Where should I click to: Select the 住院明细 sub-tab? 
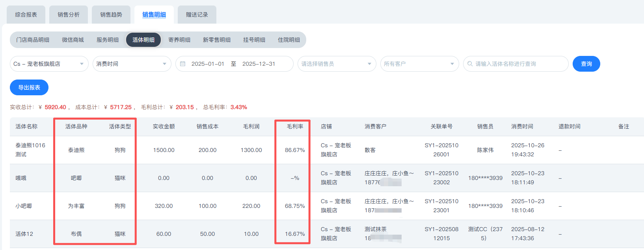click(x=289, y=40)
